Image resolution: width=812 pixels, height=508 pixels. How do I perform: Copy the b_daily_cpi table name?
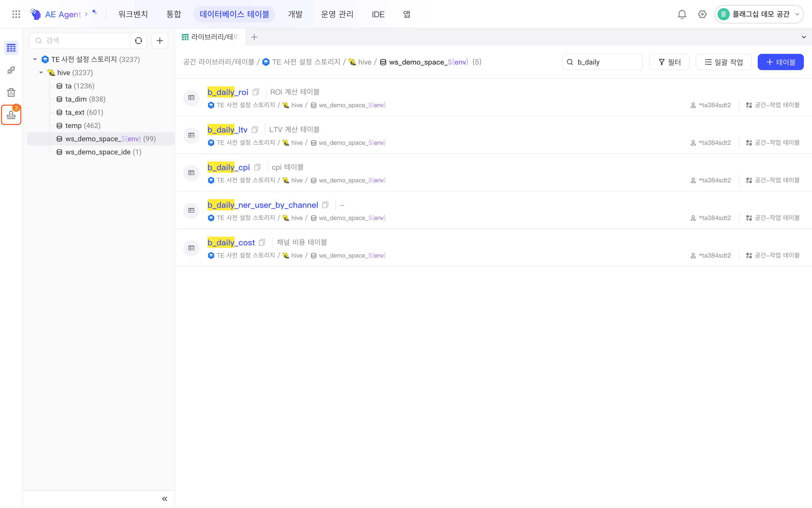pyautogui.click(x=257, y=167)
